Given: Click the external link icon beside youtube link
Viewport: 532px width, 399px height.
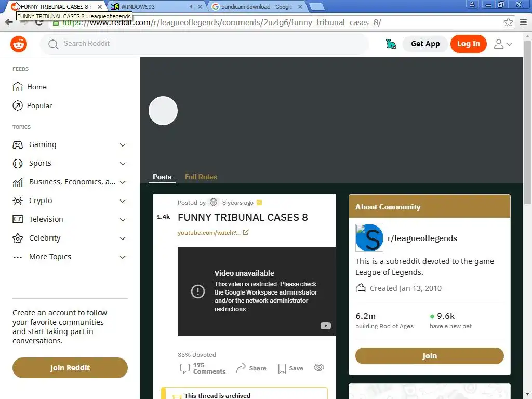Looking at the screenshot, I should [x=246, y=232].
